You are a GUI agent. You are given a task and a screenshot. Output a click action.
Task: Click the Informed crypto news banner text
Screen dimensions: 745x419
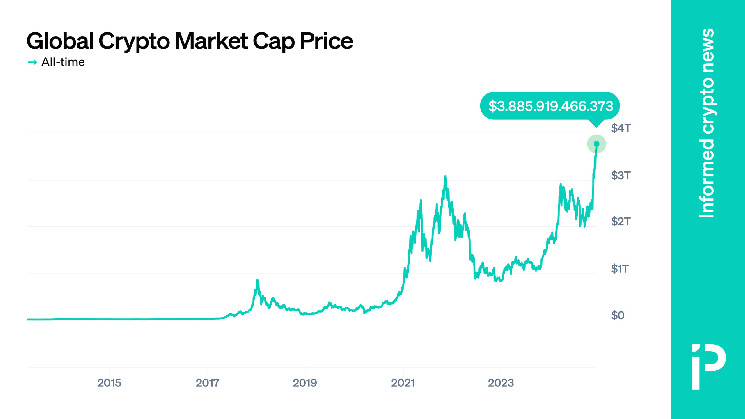point(707,123)
